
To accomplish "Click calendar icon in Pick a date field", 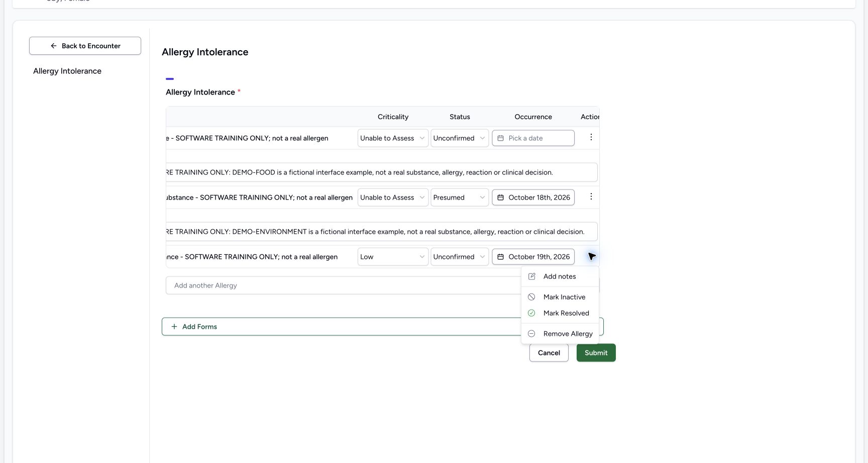I will click(500, 138).
